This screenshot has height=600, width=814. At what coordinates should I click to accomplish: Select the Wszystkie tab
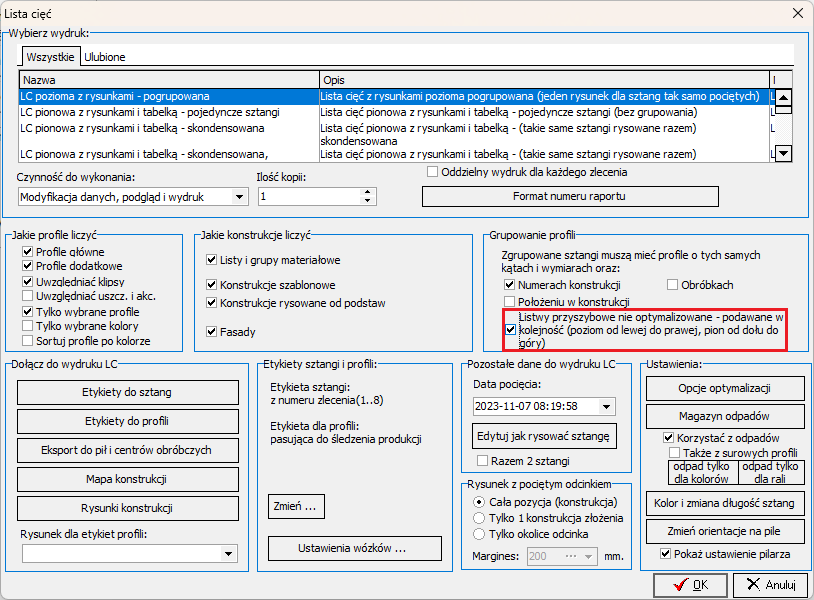point(50,57)
